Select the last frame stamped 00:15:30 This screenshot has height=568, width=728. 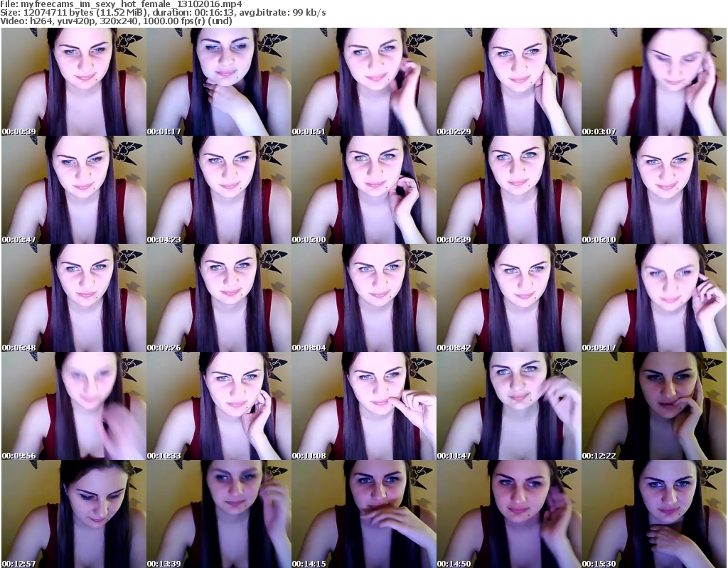[654, 514]
